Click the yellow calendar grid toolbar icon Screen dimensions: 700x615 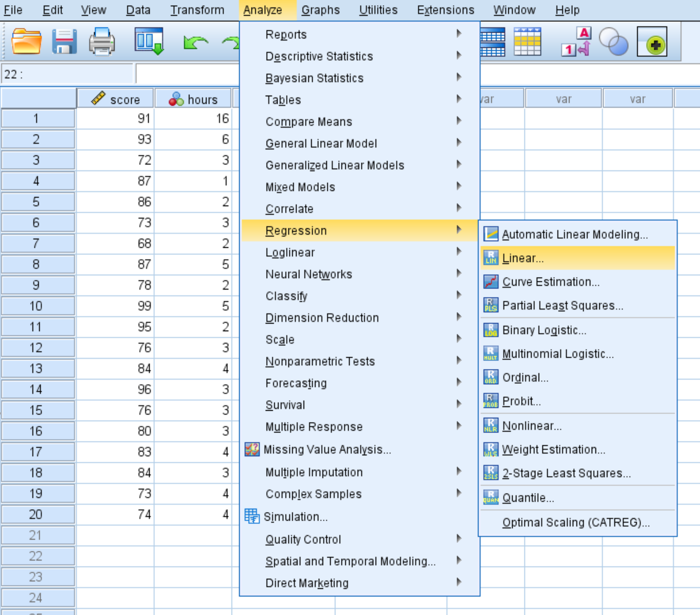pos(528,42)
